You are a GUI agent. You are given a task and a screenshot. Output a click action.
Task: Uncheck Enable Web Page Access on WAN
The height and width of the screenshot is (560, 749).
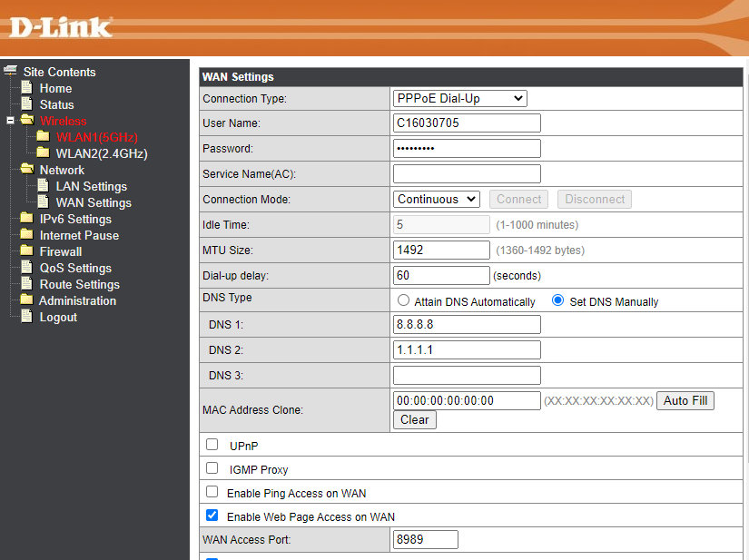[x=212, y=516]
